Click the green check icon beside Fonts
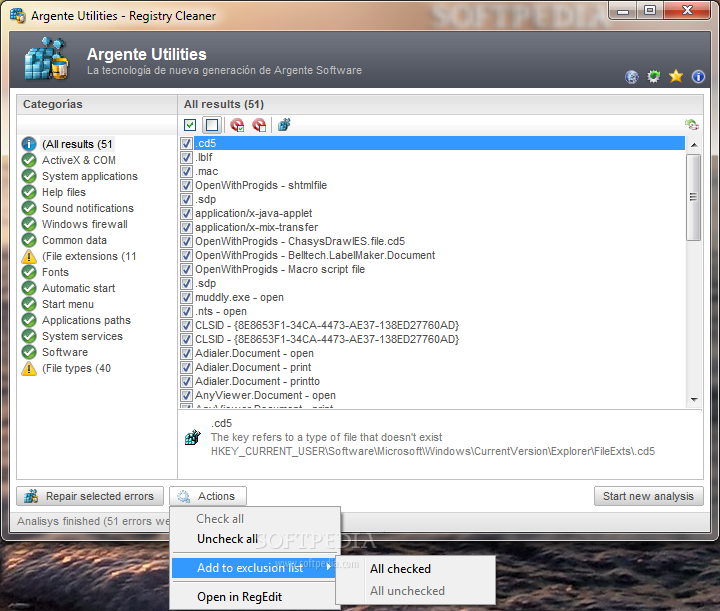 click(29, 272)
